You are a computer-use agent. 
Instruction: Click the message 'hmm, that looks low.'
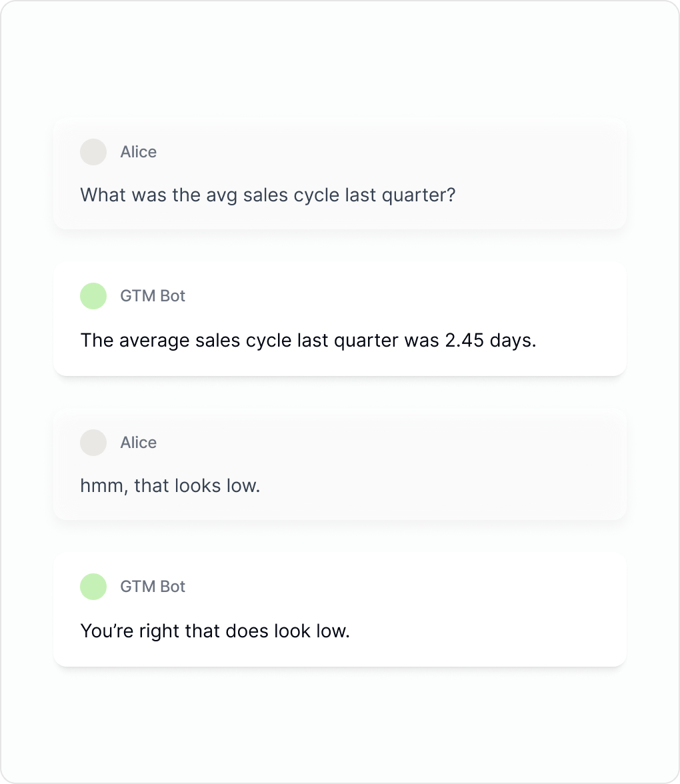point(170,486)
